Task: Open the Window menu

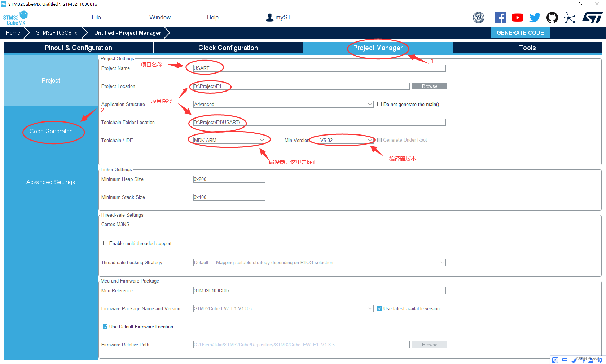Action: [x=160, y=17]
